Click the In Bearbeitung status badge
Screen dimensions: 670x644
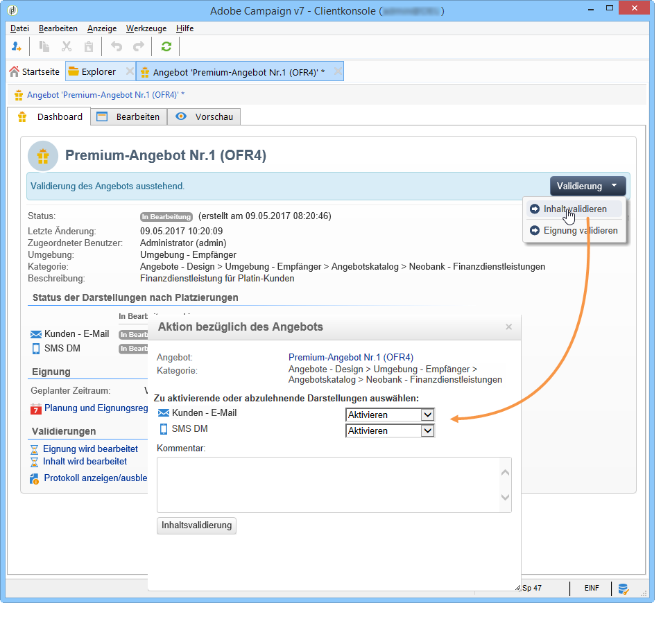coord(166,216)
